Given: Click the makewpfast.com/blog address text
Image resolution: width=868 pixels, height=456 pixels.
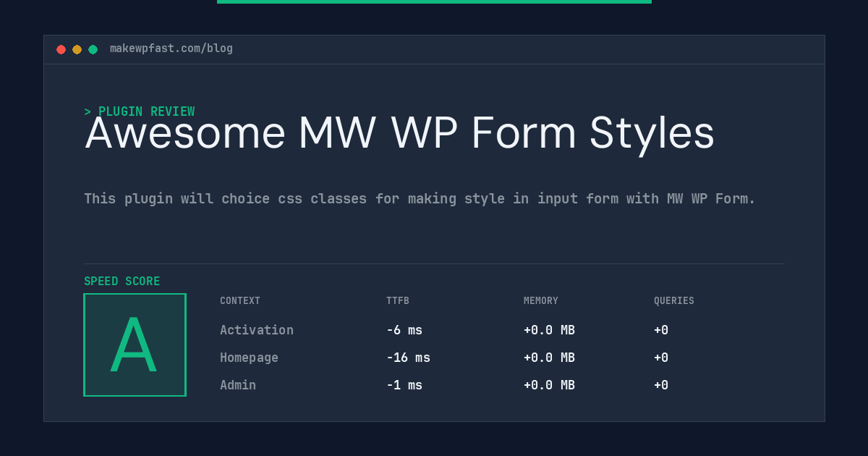Looking at the screenshot, I should coord(171,48).
